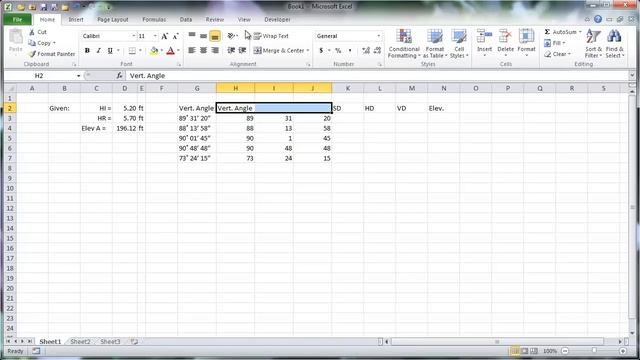The image size is (640, 360).
Task: Click Decrease Decimal icon
Action: (x=377, y=51)
